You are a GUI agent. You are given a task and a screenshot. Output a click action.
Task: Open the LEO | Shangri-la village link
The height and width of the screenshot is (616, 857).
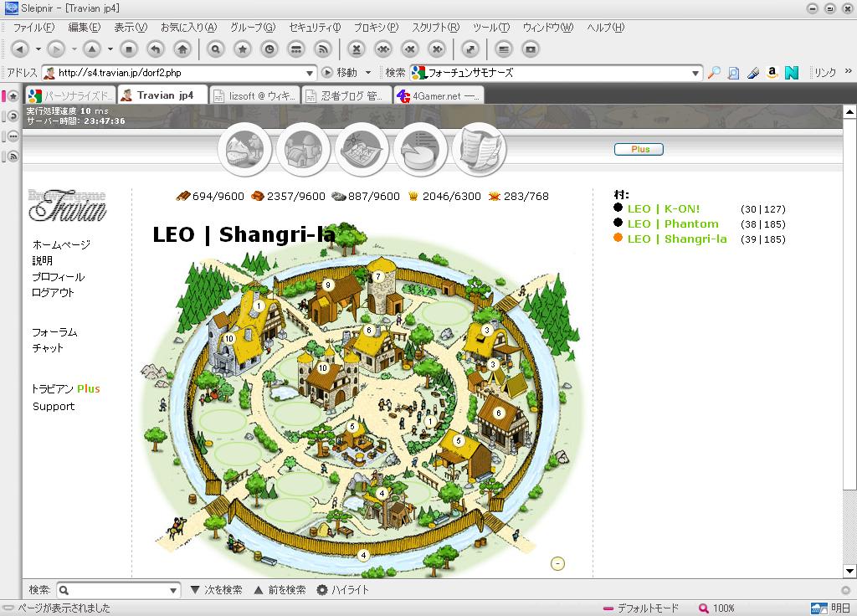pos(677,239)
